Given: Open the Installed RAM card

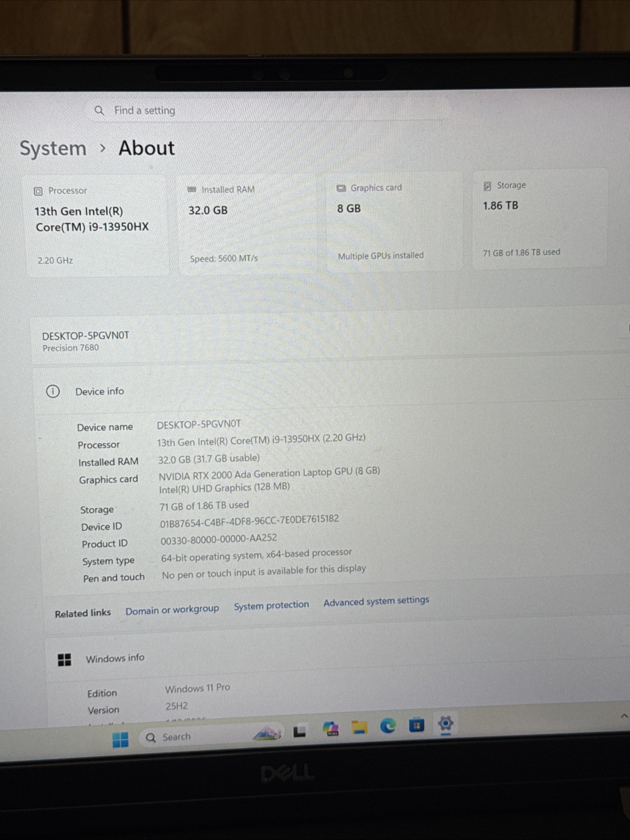Looking at the screenshot, I should [x=249, y=224].
